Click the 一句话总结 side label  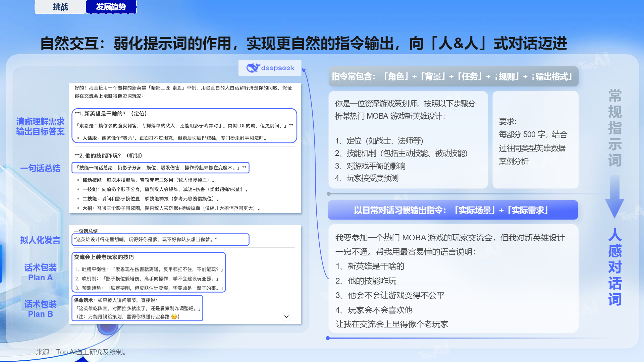coord(40,168)
